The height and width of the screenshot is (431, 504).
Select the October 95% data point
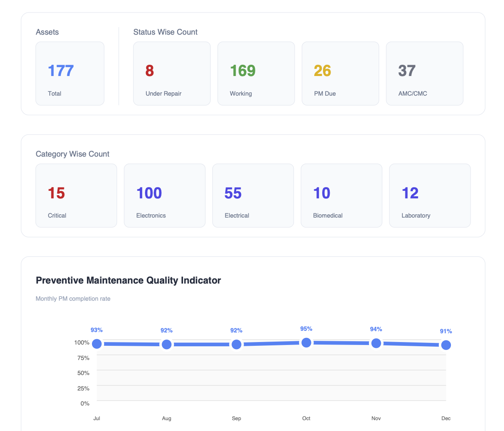coord(306,342)
